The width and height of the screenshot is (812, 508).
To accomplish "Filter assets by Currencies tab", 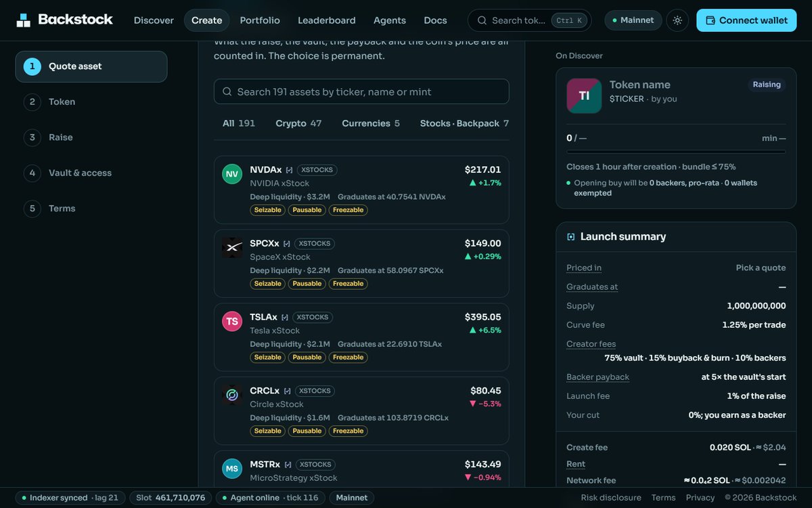I will (371, 123).
